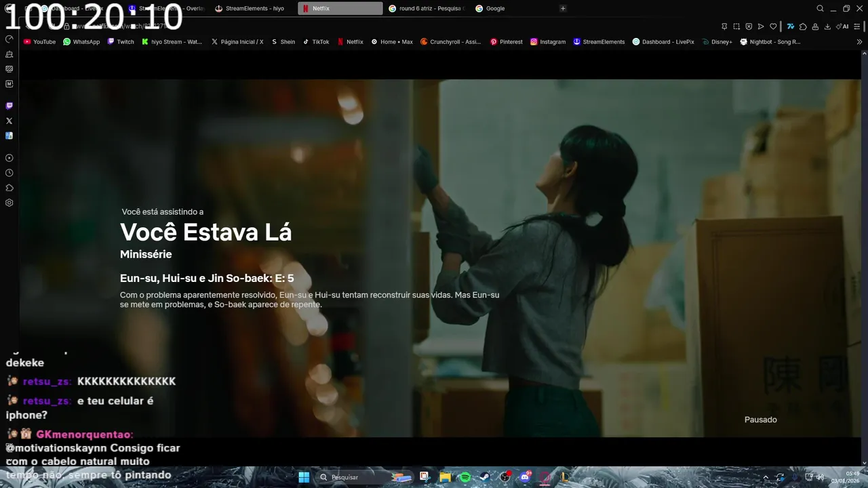Open the Netflix bookmark in bookmarks bar
Screen dimensions: 868x488
click(x=350, y=41)
